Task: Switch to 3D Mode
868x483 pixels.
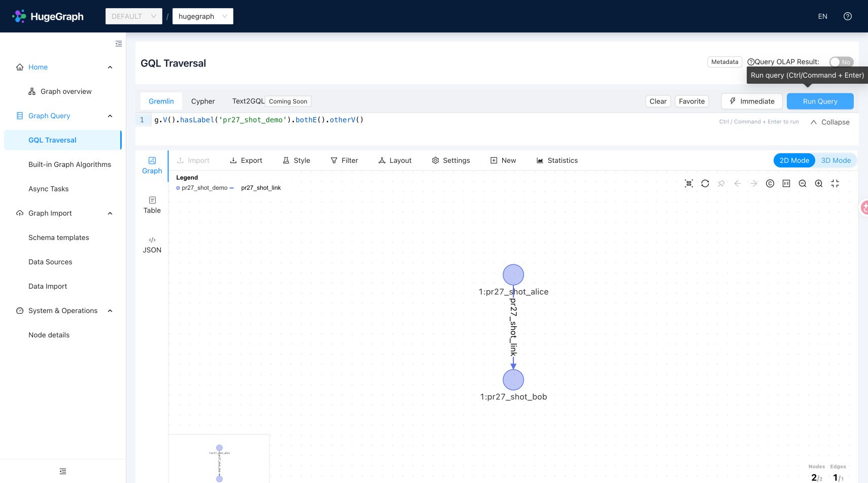Action: click(x=836, y=160)
